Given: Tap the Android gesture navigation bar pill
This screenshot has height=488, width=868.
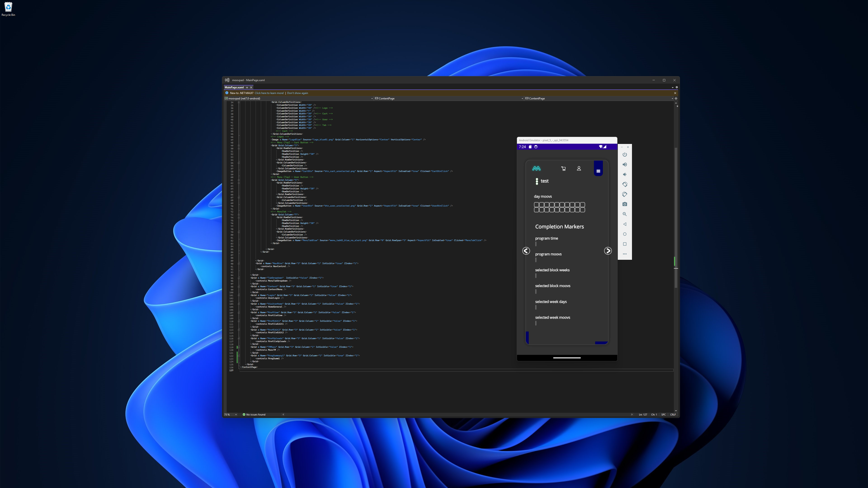Looking at the screenshot, I should pos(567,358).
